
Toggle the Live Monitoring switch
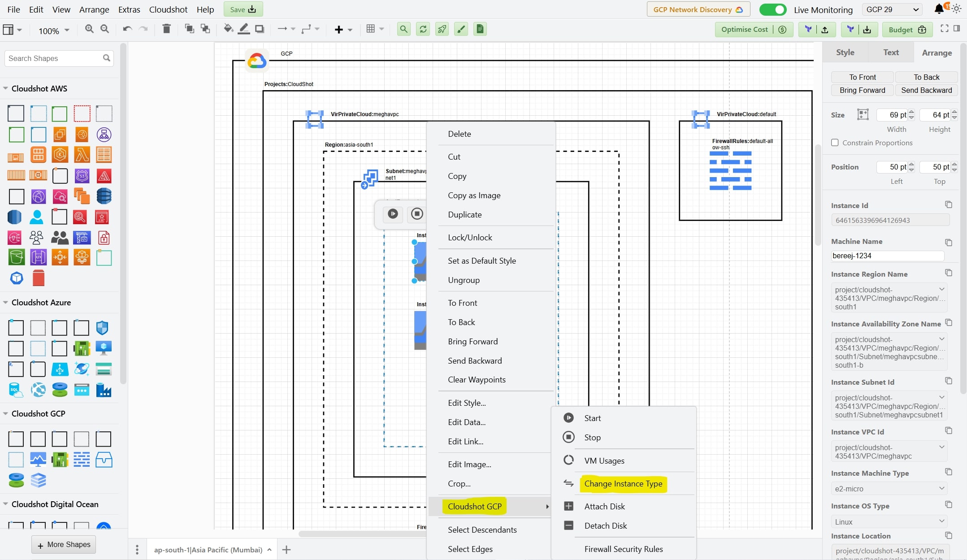(x=773, y=9)
